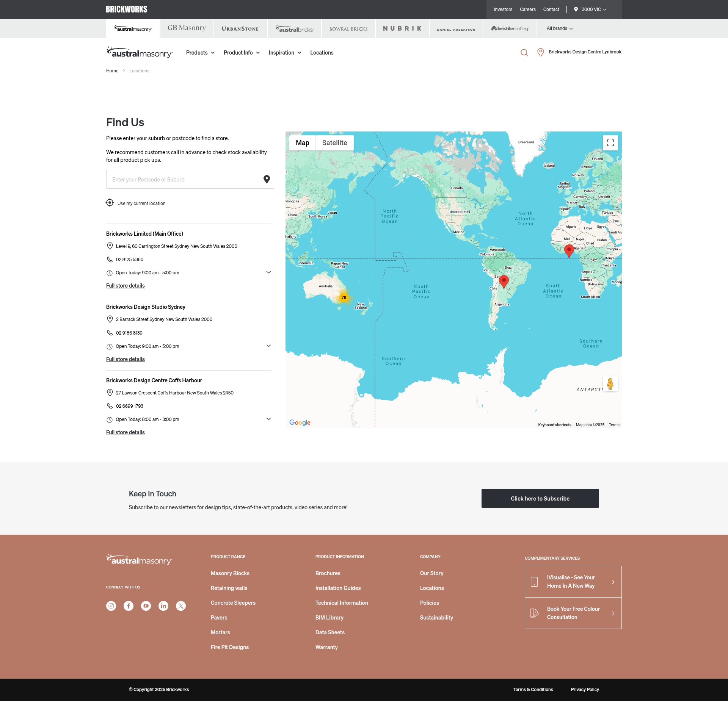This screenshot has height=701, width=728.
Task: Click the Google logo on the map
Action: (x=300, y=422)
